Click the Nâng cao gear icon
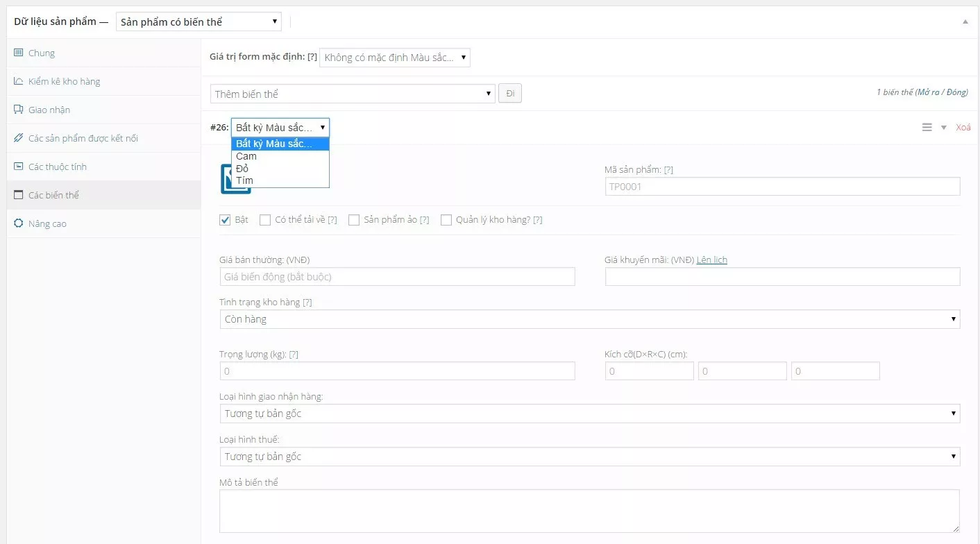The height and width of the screenshot is (544, 980). (19, 223)
